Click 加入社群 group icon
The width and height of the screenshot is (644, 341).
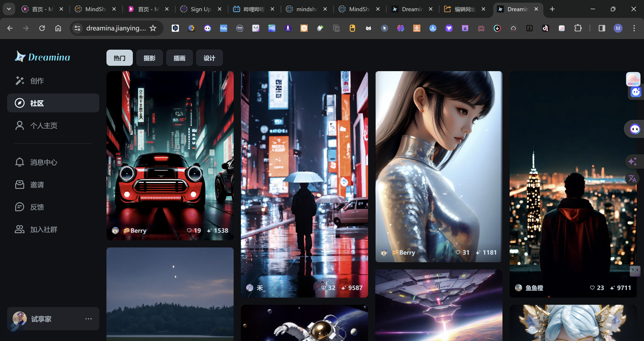(x=20, y=229)
